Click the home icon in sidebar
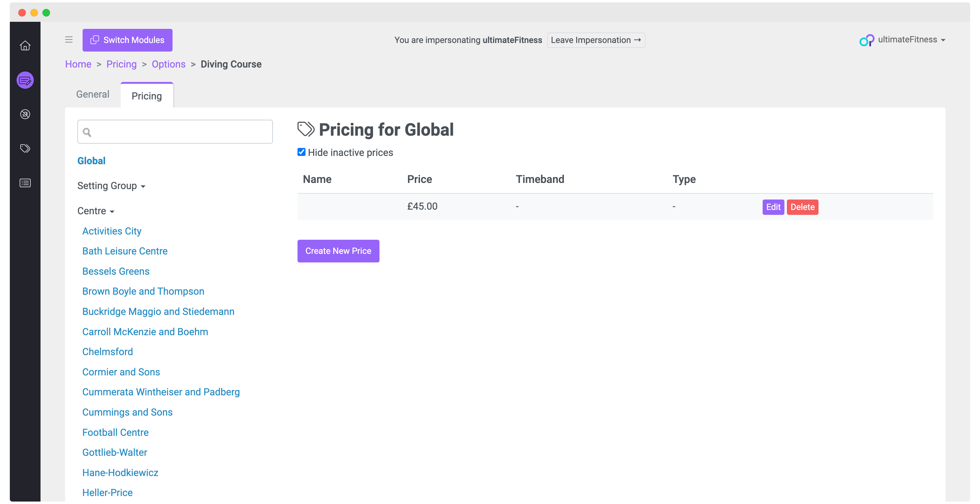 pos(25,46)
